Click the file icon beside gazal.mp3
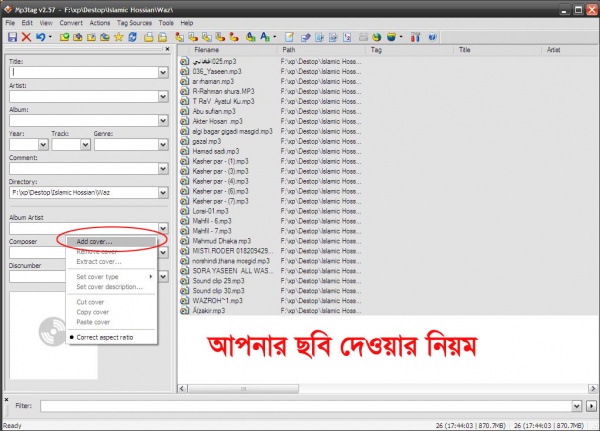Image resolution: width=600 pixels, height=431 pixels. (x=184, y=141)
